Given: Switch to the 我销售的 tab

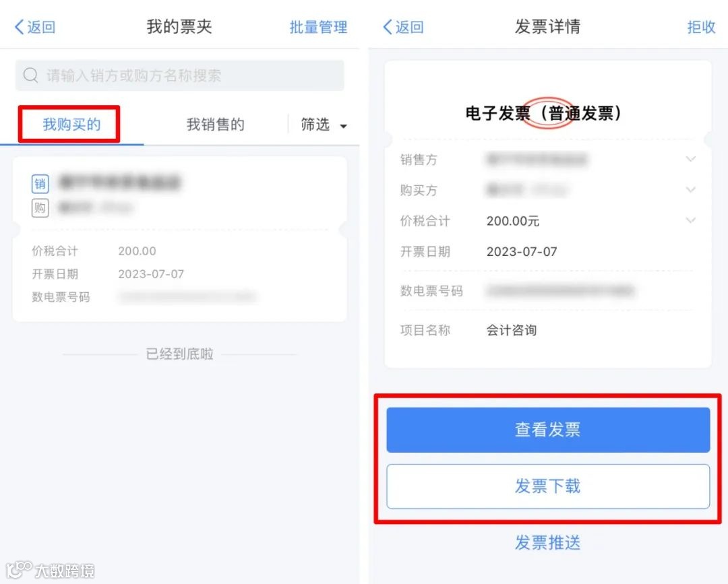Looking at the screenshot, I should click(x=216, y=125).
